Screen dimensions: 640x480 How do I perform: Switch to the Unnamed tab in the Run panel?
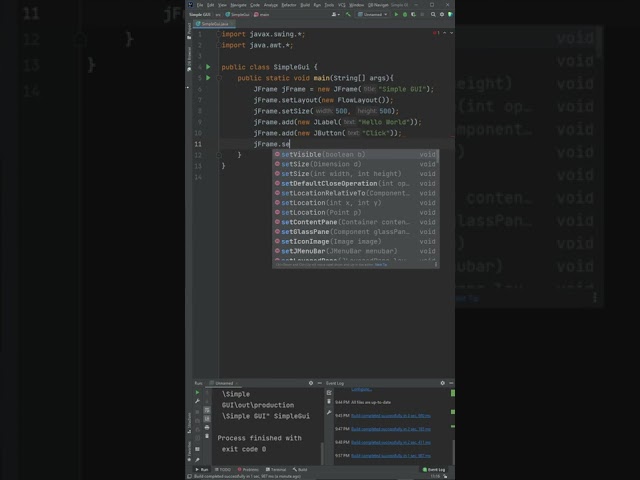224,383
